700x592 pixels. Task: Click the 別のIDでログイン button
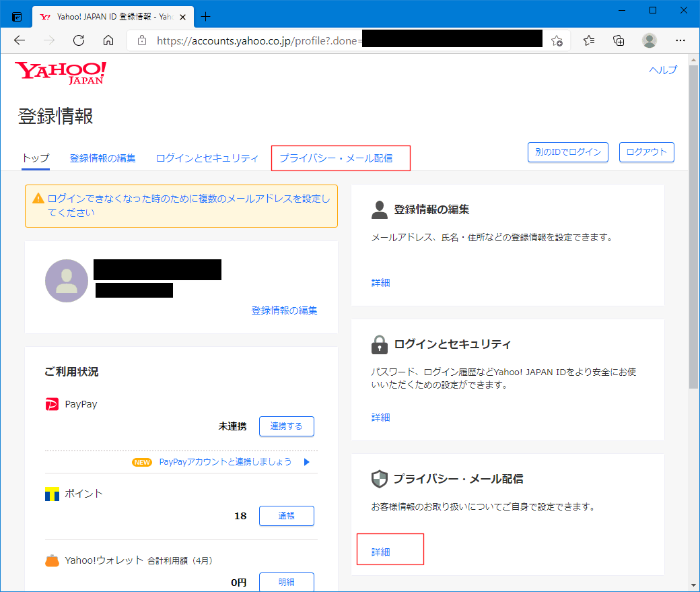[567, 152]
